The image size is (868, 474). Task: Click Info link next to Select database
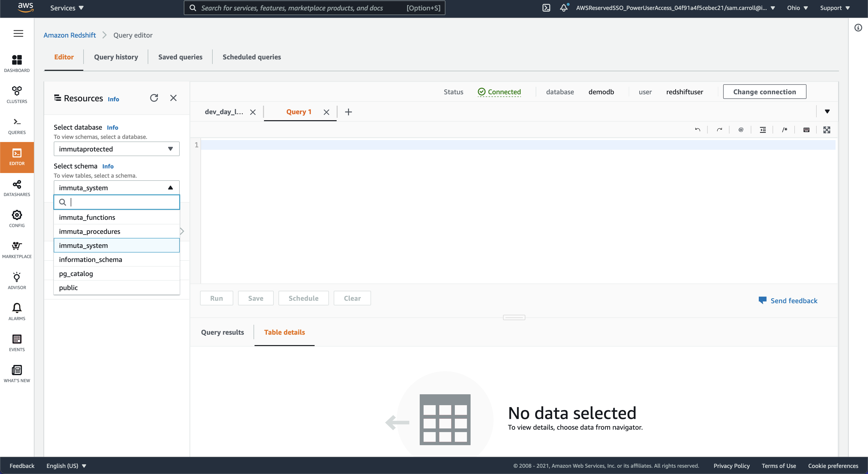pyautogui.click(x=113, y=127)
